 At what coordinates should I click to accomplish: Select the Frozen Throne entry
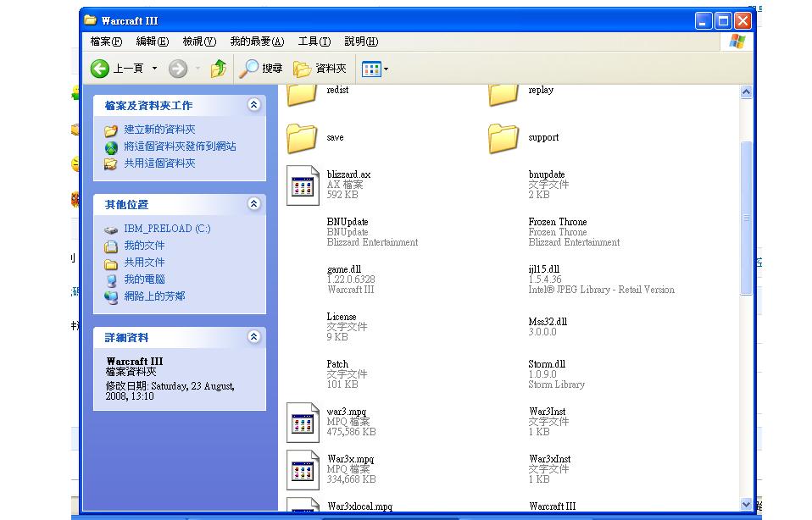(574, 232)
